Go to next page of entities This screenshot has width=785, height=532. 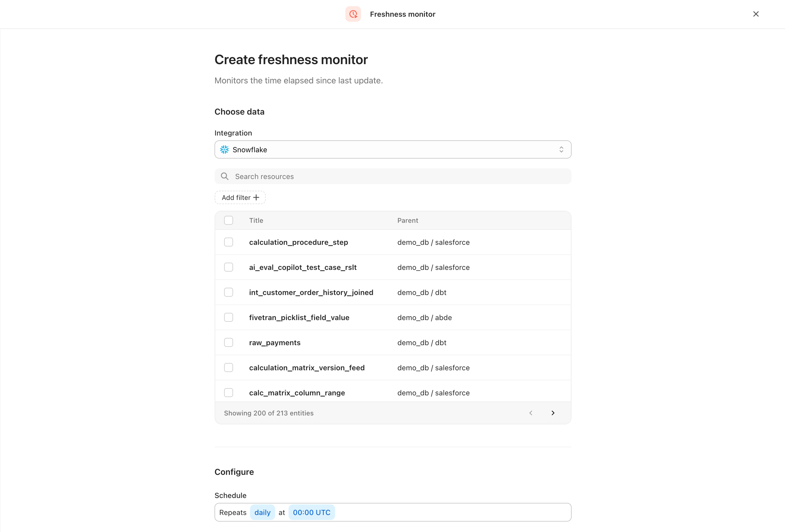553,413
